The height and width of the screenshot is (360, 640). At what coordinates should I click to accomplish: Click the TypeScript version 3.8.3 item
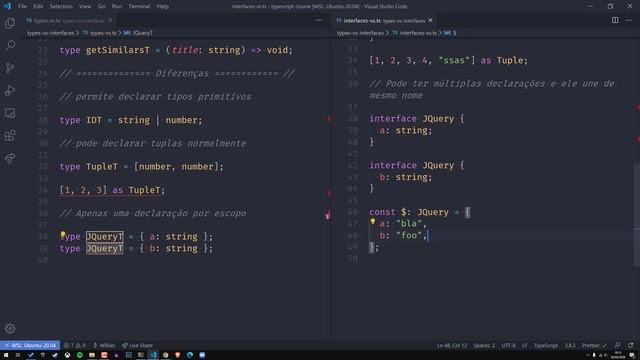570,345
